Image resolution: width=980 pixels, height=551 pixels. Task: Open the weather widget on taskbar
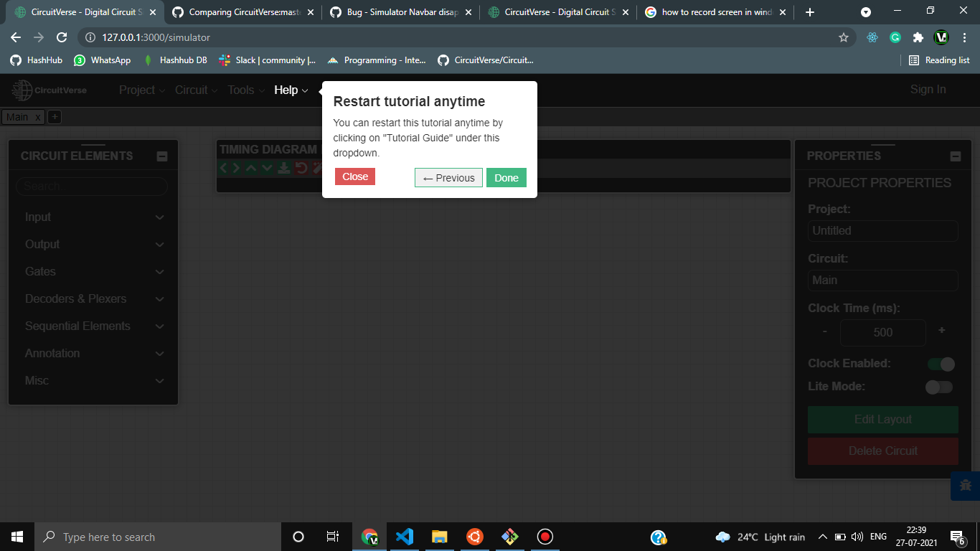pos(760,537)
